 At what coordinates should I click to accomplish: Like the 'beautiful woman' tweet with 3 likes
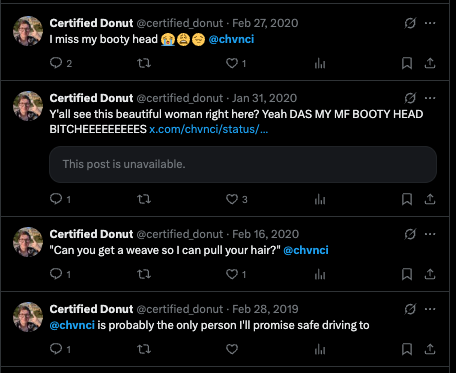point(232,199)
